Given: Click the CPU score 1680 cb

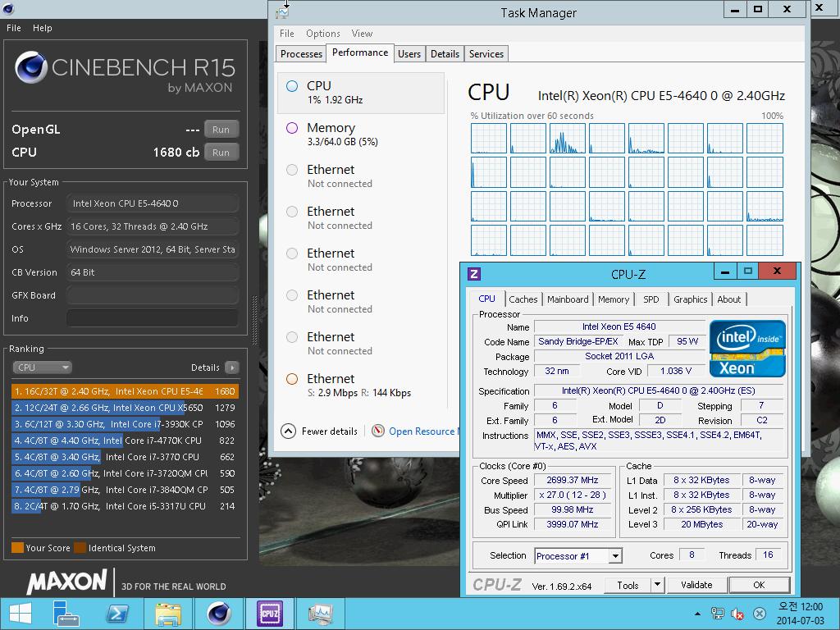Looking at the screenshot, I should tap(176, 152).
